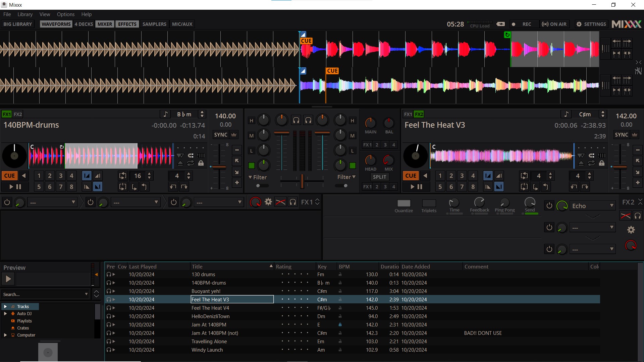Toggle the WAVEFORMS view
644x362 pixels.
point(56,24)
